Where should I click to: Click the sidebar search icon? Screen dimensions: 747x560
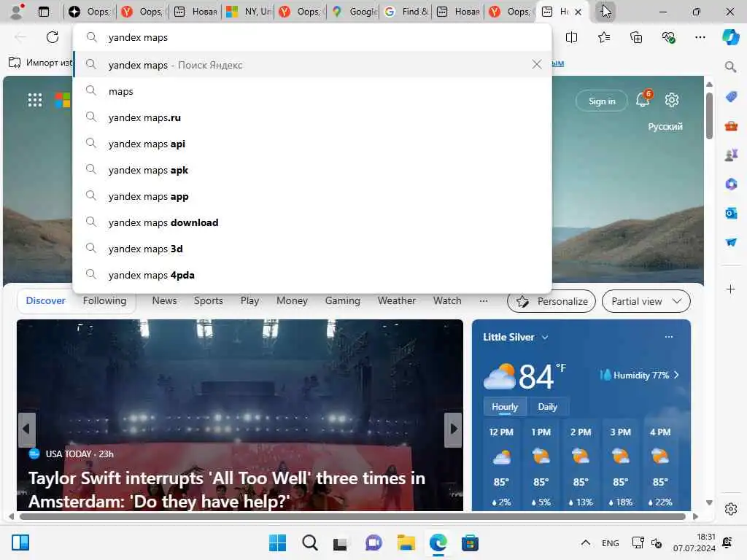731,67
